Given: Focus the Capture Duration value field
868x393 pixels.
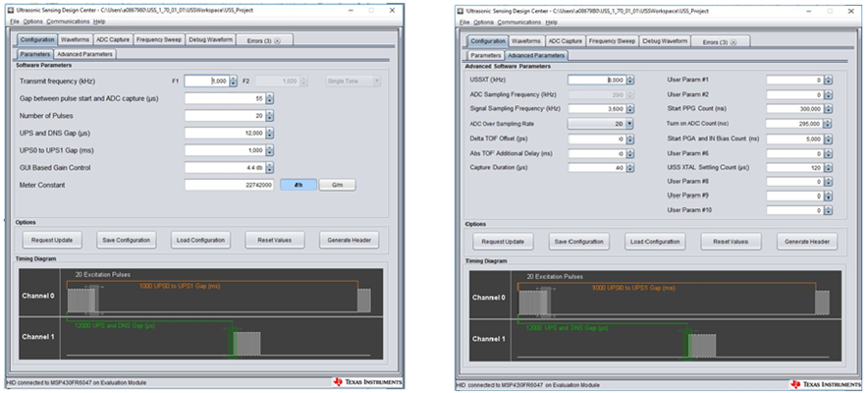Looking at the screenshot, I should point(597,168).
